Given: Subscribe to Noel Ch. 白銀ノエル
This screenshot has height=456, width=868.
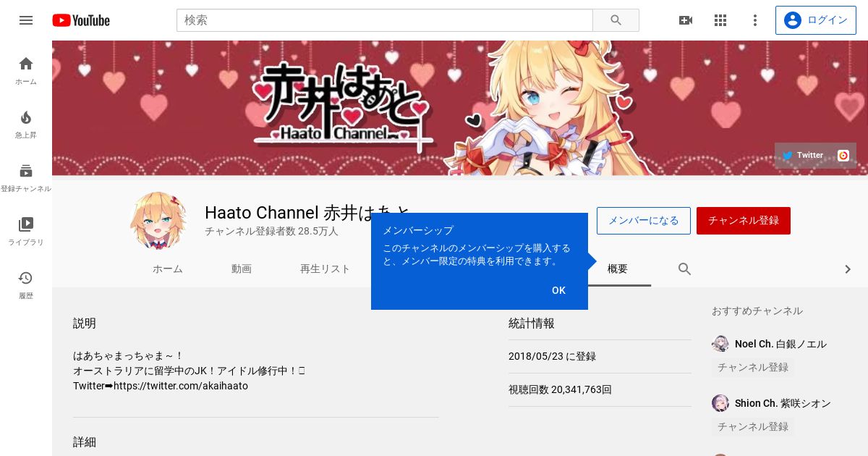Looking at the screenshot, I should 753,367.
